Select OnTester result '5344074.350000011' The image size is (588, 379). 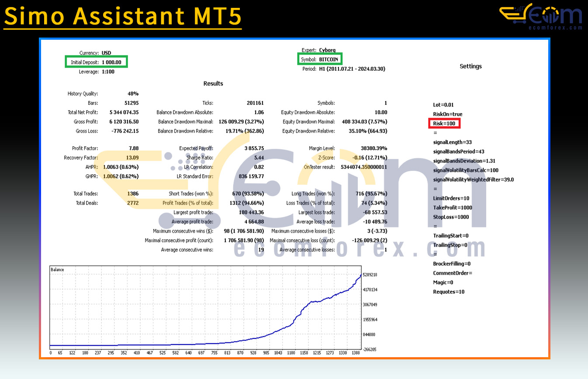coord(364,167)
